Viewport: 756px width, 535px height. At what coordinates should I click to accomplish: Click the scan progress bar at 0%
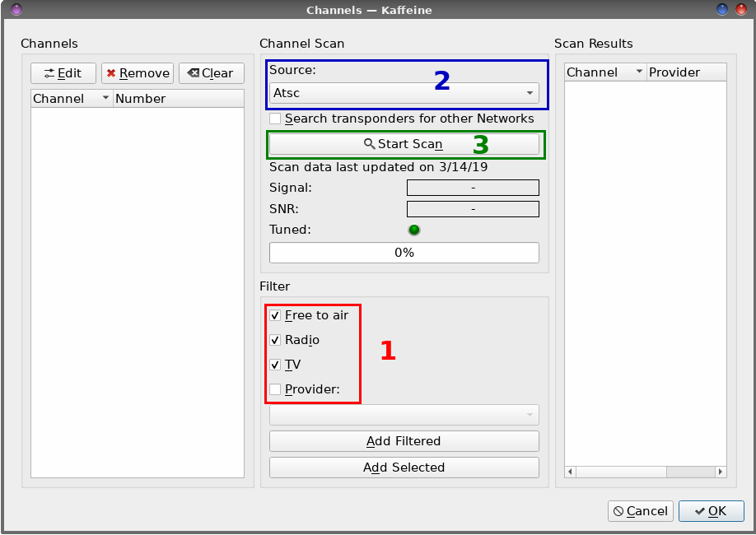(404, 253)
